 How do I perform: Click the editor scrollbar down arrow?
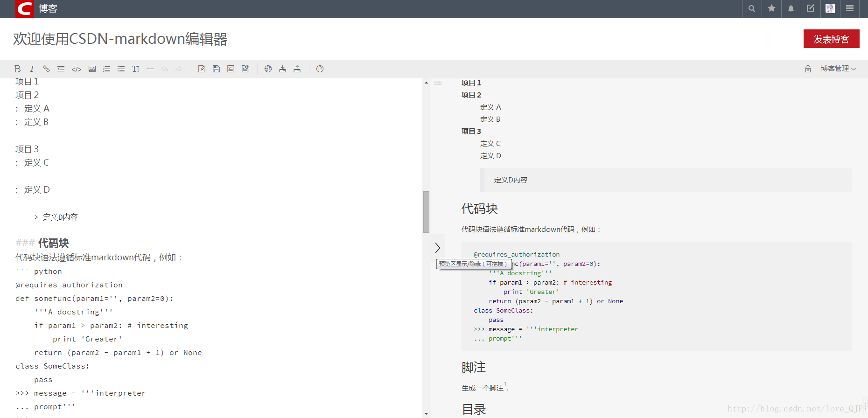[x=426, y=414]
